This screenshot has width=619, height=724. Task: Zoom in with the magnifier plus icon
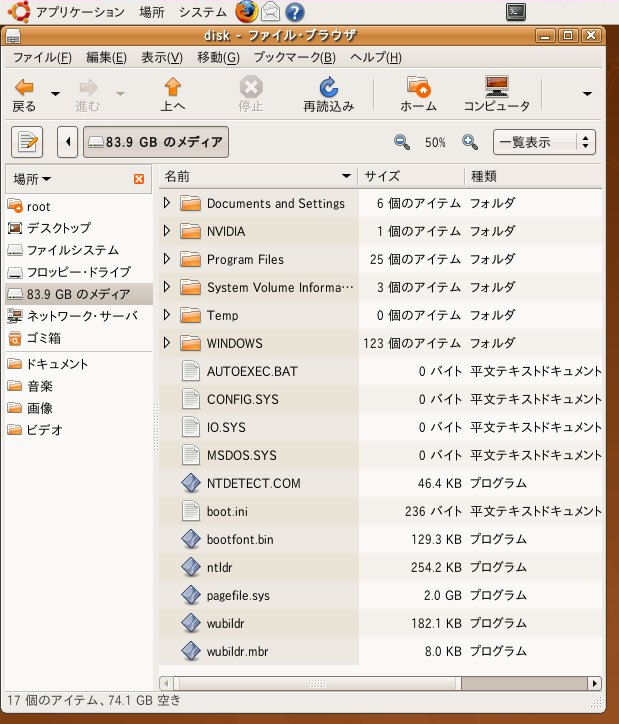coord(470,142)
